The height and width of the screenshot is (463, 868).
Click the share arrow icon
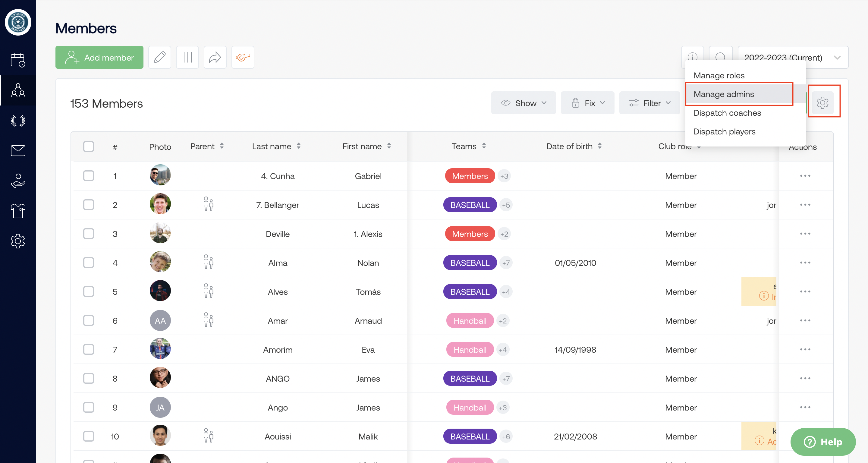(215, 57)
